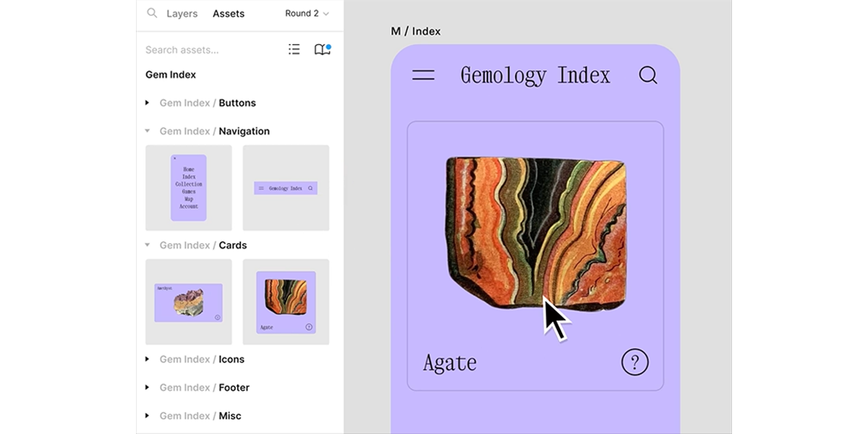Select the Amethyst card component thumbnail
The width and height of the screenshot is (868, 434).
click(189, 302)
